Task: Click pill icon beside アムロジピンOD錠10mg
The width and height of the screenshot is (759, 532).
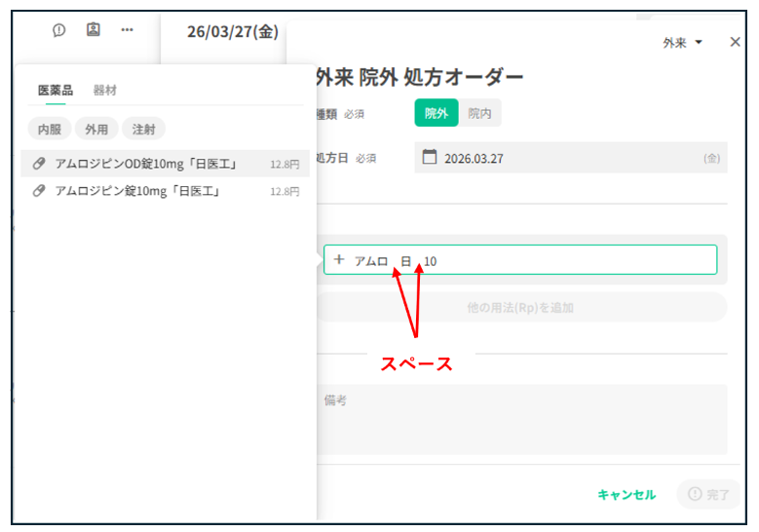Action: [x=39, y=164]
